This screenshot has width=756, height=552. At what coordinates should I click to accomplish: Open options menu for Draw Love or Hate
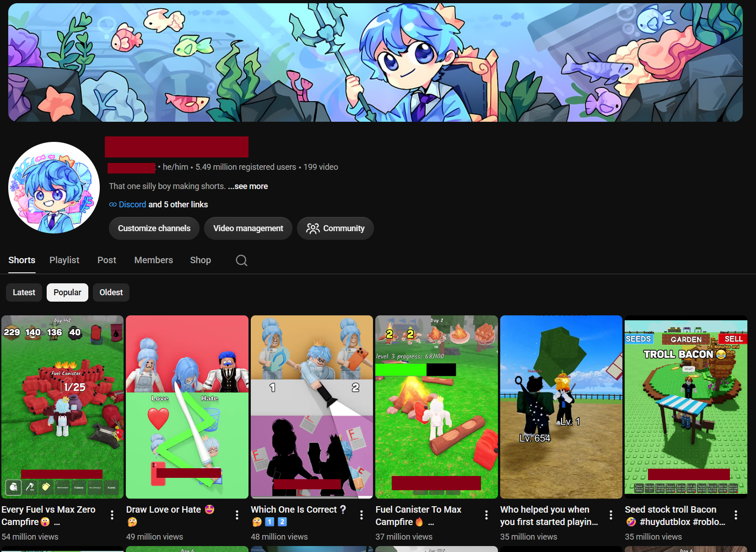[237, 515]
